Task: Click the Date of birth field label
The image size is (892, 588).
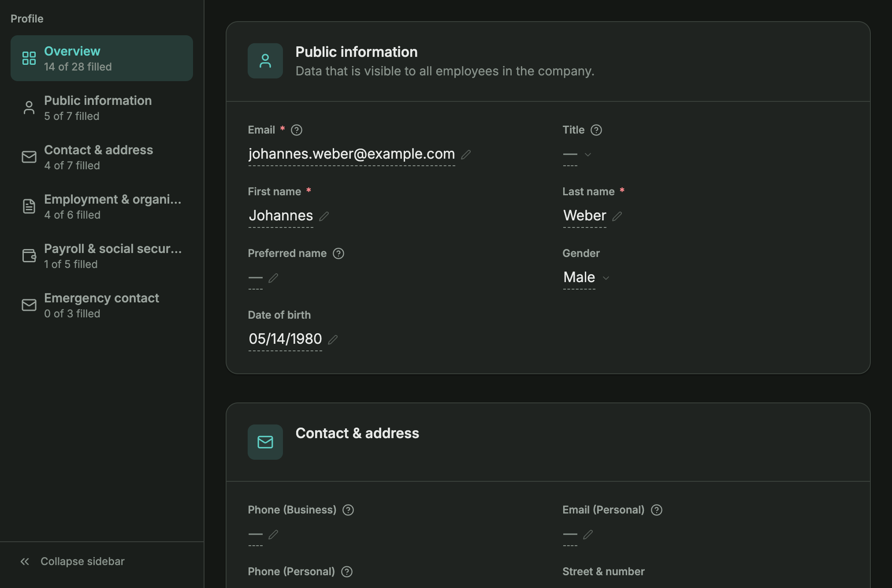Action: pyautogui.click(x=279, y=315)
